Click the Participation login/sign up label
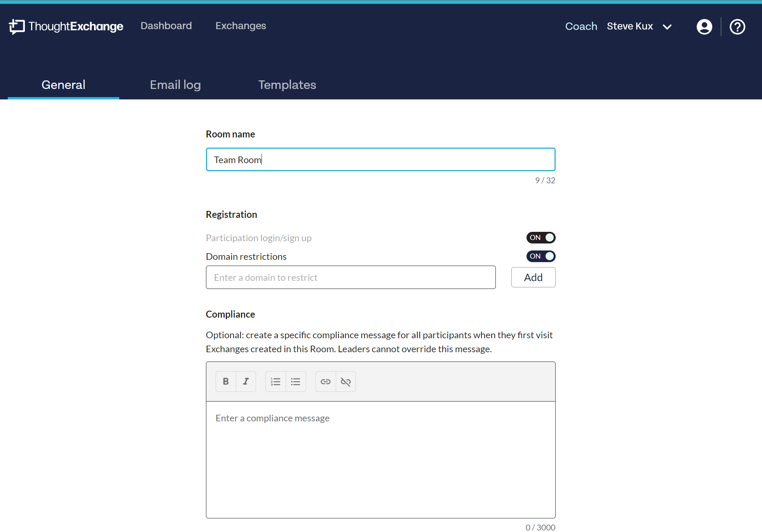This screenshot has height=532, width=762. pyautogui.click(x=259, y=238)
